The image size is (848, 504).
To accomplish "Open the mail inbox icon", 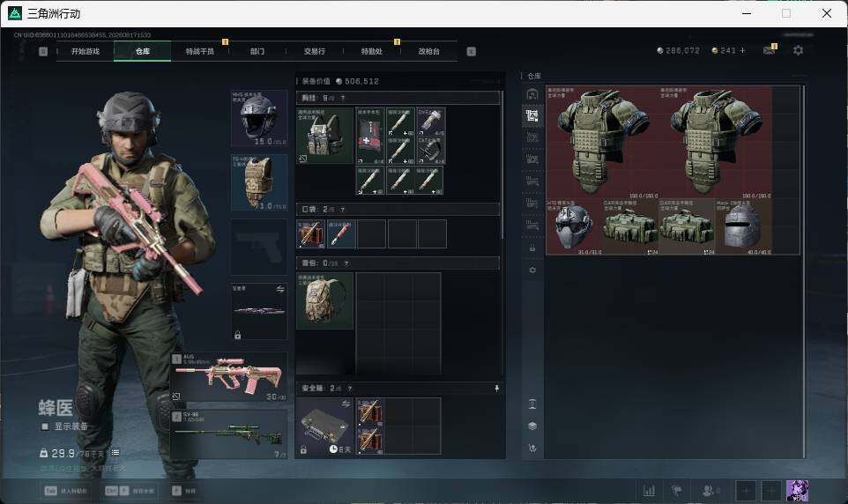I will point(769,49).
